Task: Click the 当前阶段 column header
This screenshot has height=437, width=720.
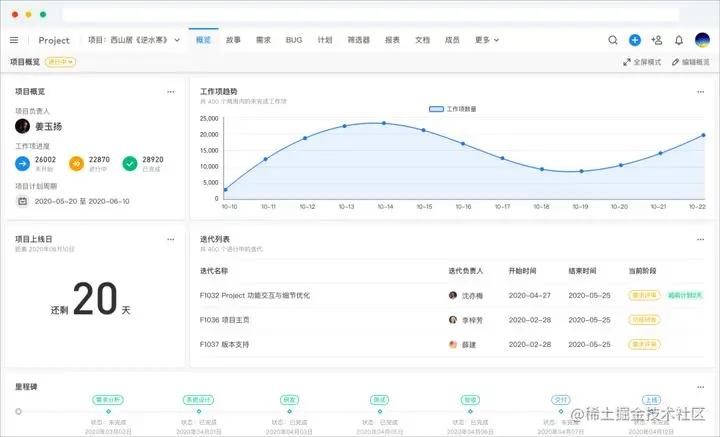Action: click(642, 271)
